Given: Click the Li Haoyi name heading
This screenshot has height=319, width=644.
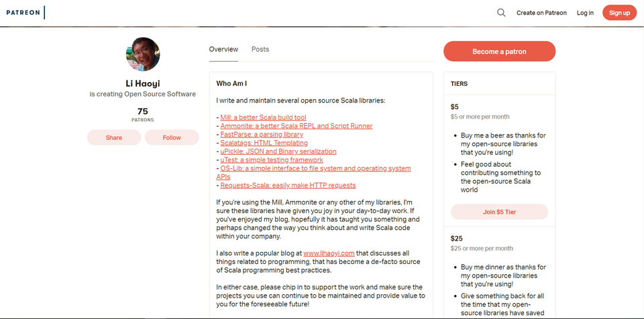Looking at the screenshot, I should pos(142,84).
